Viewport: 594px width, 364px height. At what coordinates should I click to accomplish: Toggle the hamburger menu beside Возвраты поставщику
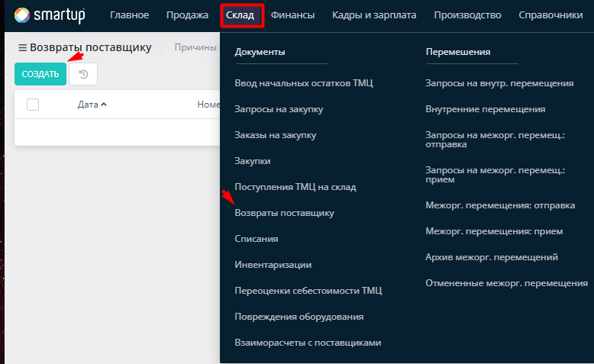point(22,48)
